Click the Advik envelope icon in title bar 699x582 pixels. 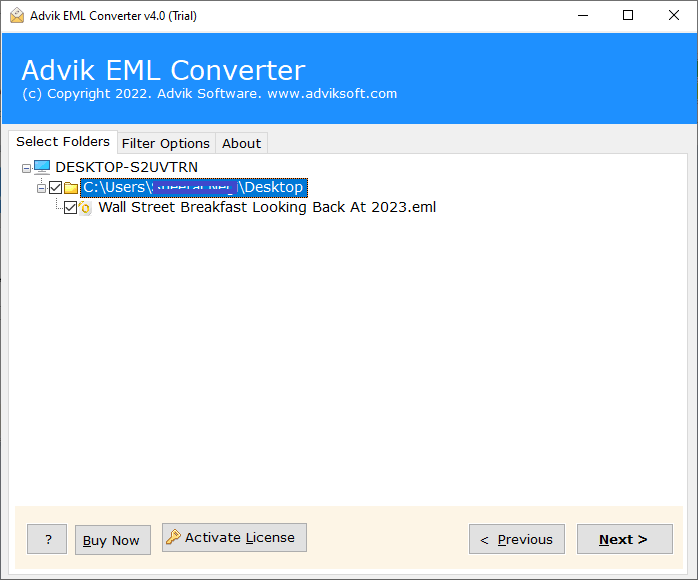tap(17, 15)
